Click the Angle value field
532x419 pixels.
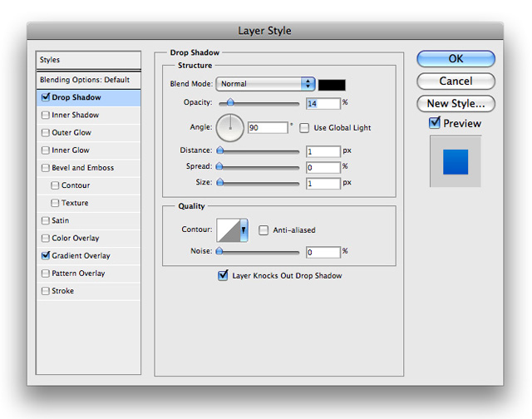point(268,127)
